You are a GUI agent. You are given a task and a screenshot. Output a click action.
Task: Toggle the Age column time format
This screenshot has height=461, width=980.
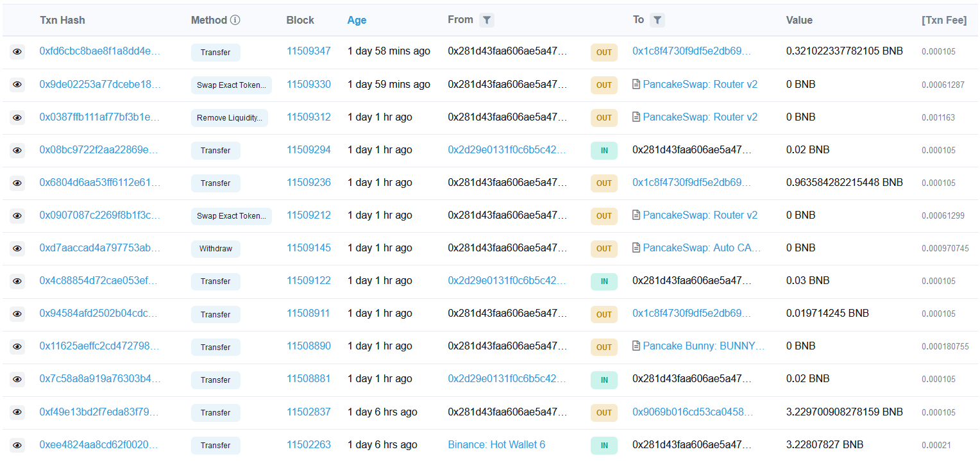[x=357, y=20]
